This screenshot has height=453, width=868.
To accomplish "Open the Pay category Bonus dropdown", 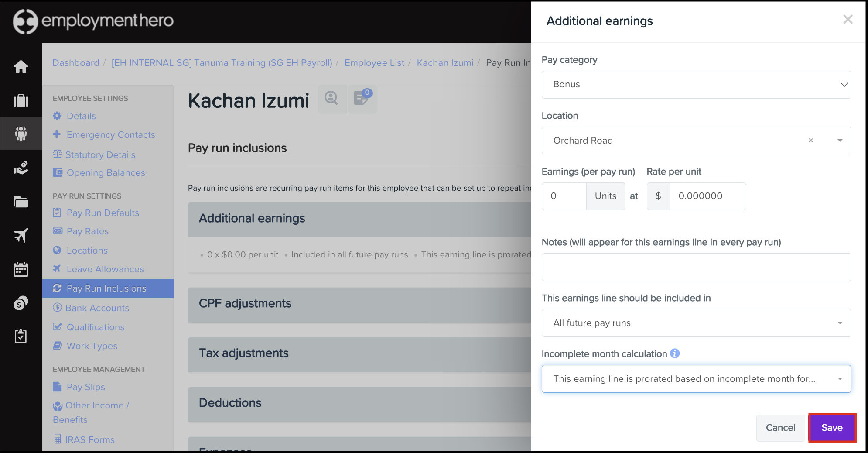I will [x=696, y=85].
